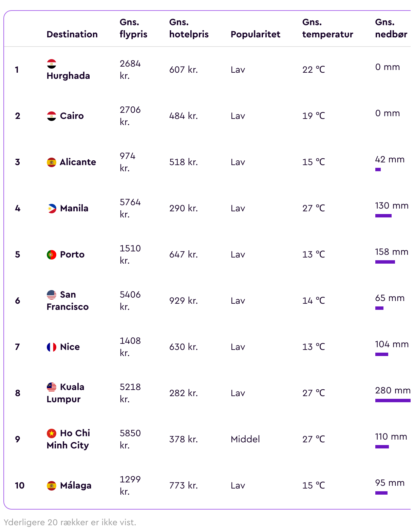Click the Vietnam flag beside Ho Chi Minh City
This screenshot has width=414, height=532.
(52, 433)
